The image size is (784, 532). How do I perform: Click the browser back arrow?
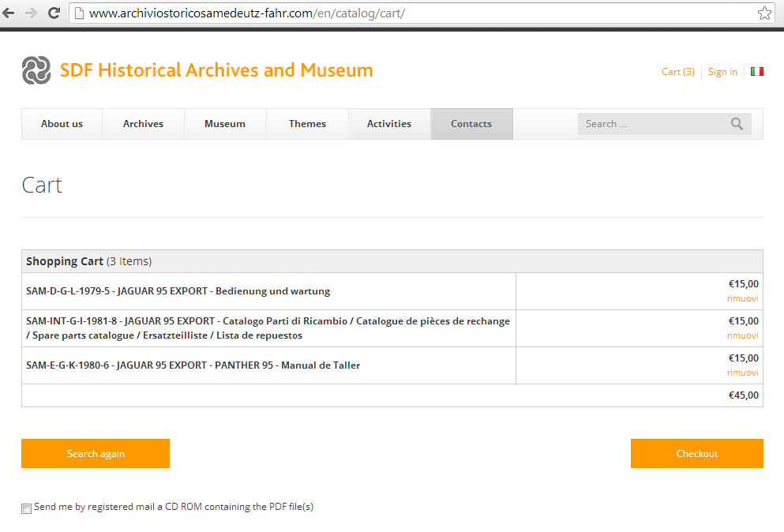click(9, 13)
